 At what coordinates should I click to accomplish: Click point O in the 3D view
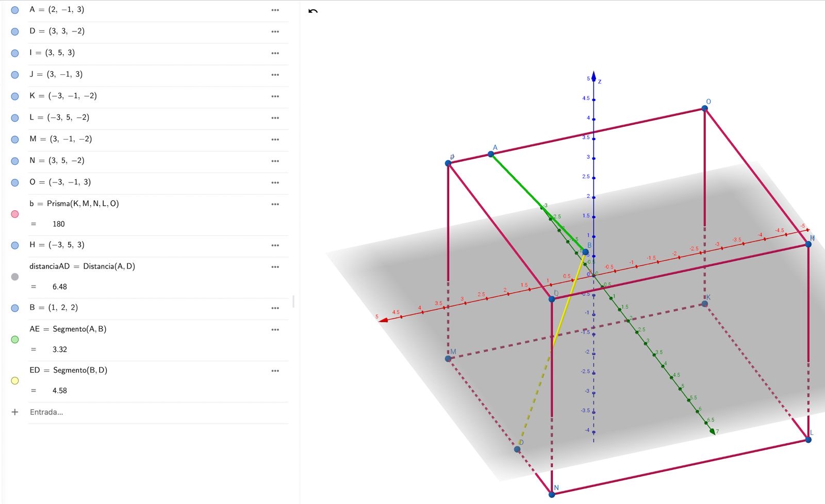[704, 108]
